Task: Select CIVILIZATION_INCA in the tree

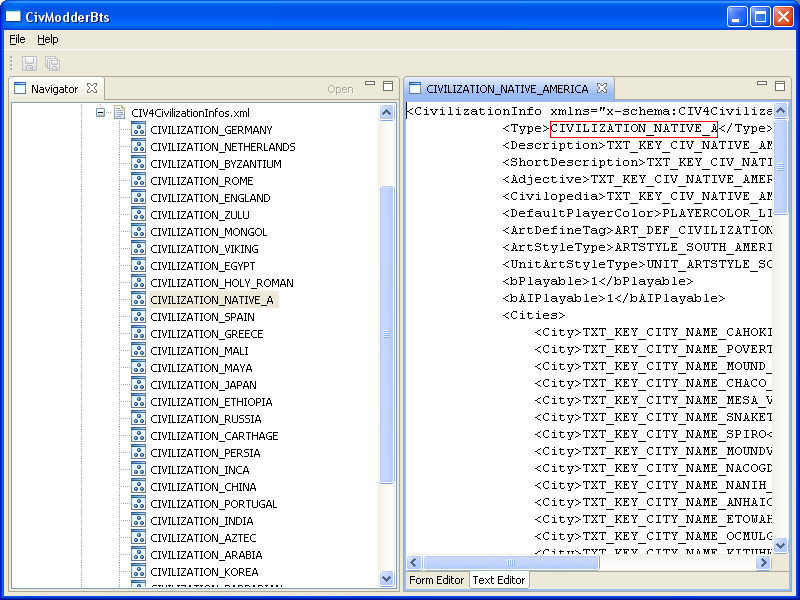Action: point(200,470)
